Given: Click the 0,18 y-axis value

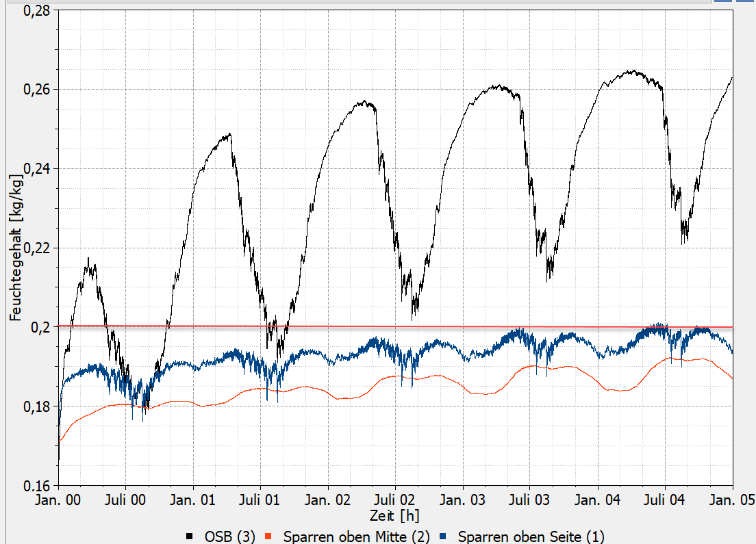Looking at the screenshot, I should pyautogui.click(x=37, y=406).
